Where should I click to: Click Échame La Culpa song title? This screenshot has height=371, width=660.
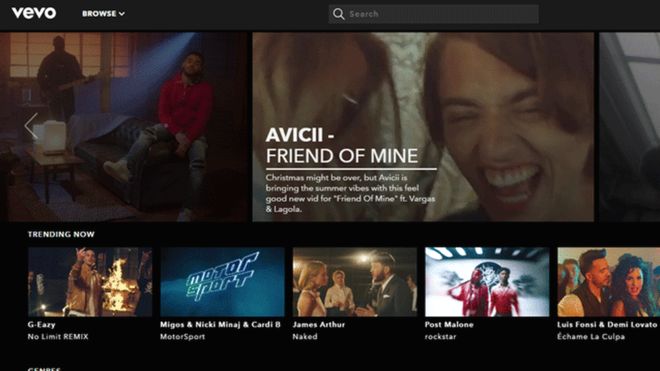tap(591, 337)
